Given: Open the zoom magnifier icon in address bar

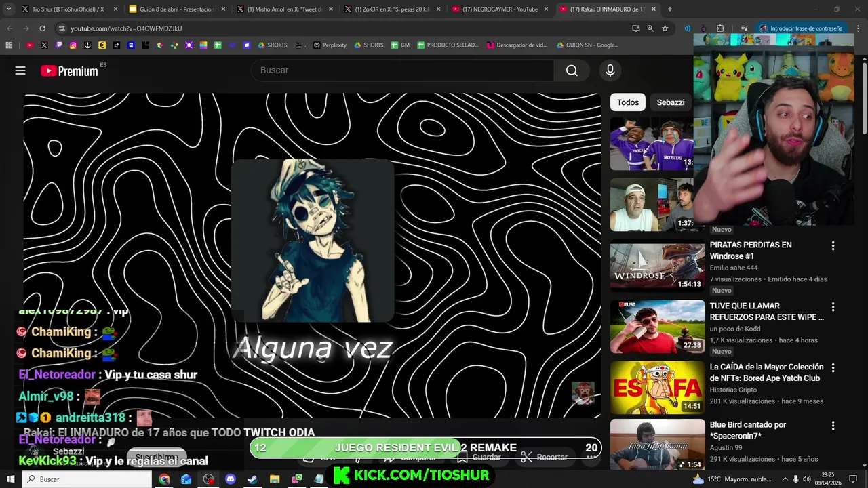Looking at the screenshot, I should [650, 28].
